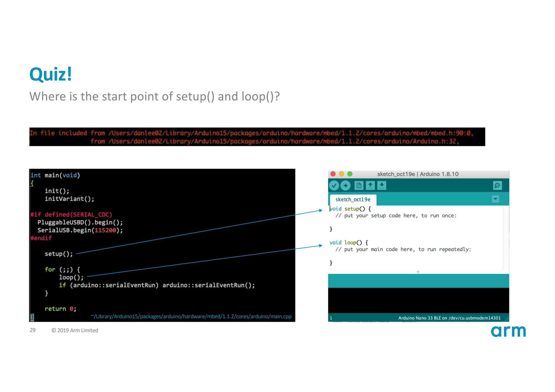Click the '© 2019 Arm Limited' footer
555x392 pixels.
(x=75, y=330)
